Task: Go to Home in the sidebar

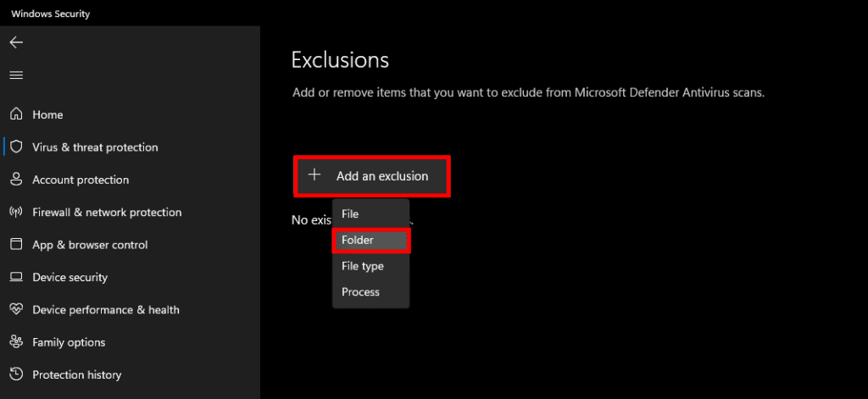Action: tap(47, 114)
